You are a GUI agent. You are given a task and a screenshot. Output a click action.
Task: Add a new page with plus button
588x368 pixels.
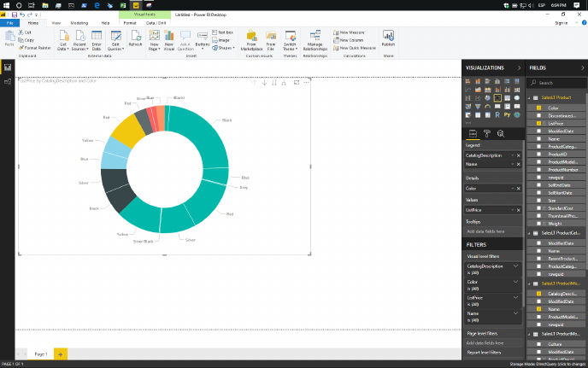tap(61, 353)
